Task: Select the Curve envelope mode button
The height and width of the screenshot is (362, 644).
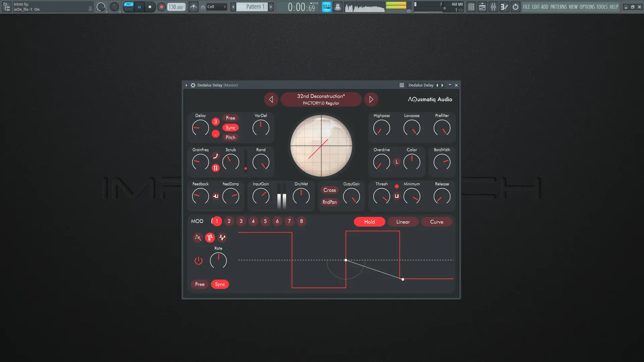Action: pos(436,222)
